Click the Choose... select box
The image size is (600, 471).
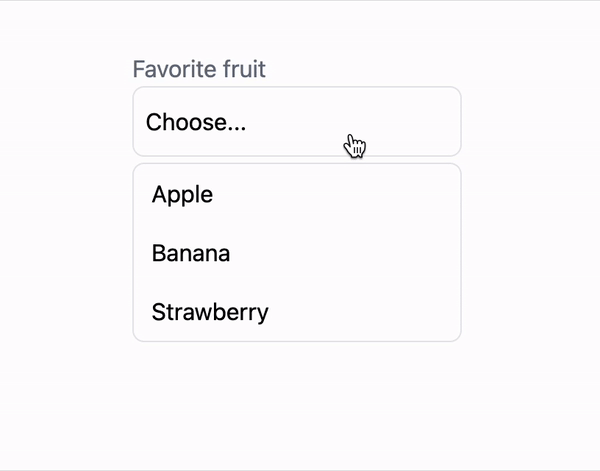pyautogui.click(x=297, y=122)
